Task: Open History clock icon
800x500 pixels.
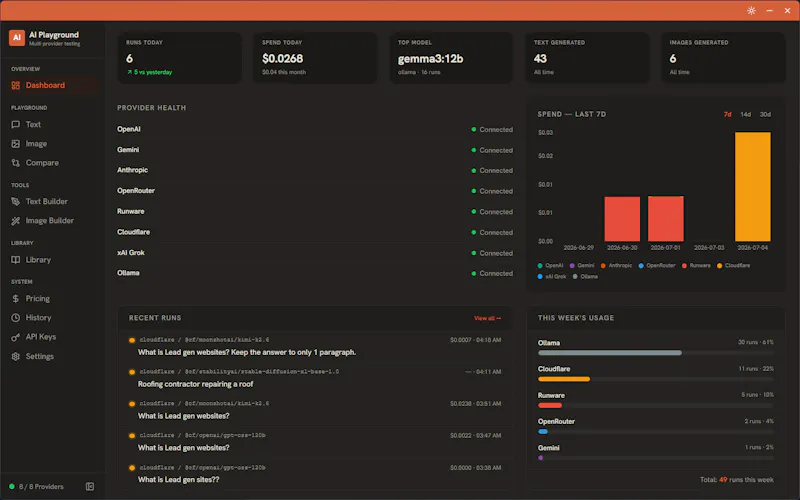Action: tap(16, 318)
